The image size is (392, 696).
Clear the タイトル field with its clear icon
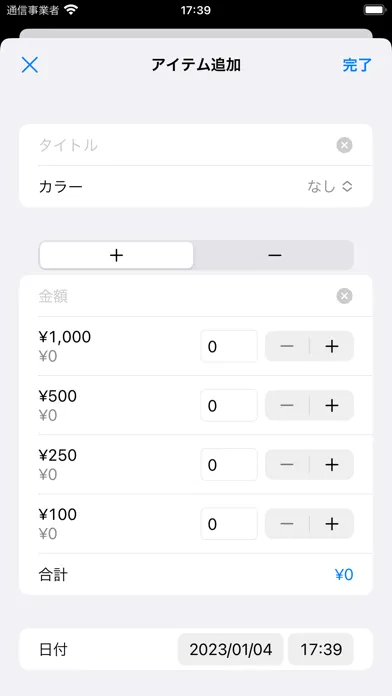pos(344,145)
